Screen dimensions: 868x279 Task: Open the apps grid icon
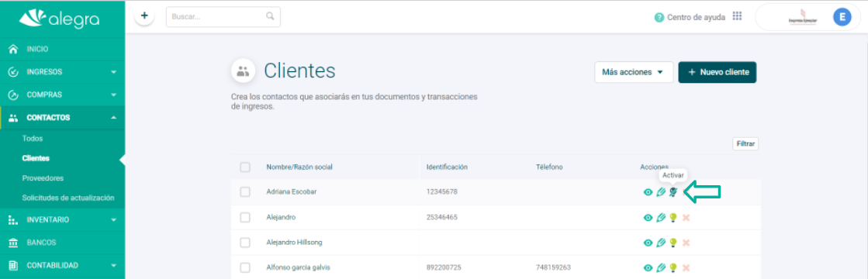pos(737,16)
